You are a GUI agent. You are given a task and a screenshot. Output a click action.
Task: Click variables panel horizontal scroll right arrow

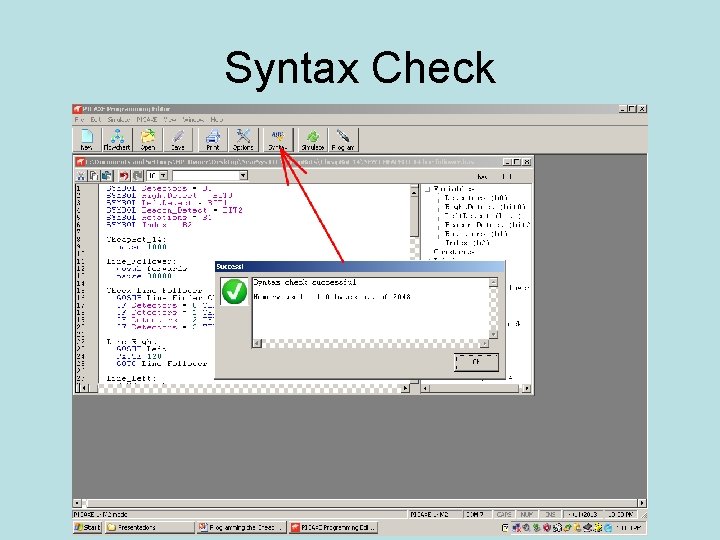coord(527,388)
